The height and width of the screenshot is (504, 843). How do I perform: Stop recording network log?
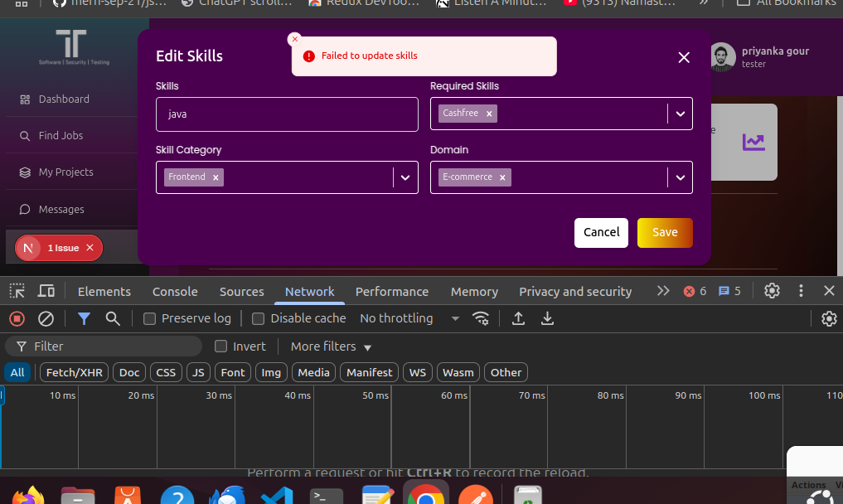17,318
